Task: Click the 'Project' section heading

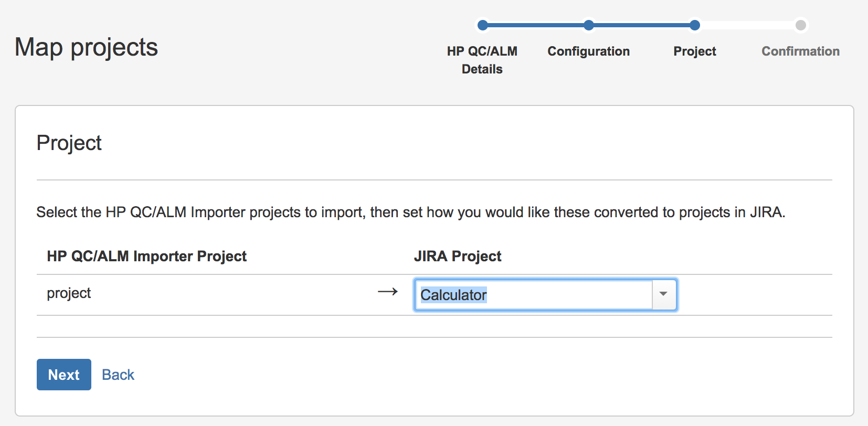Action: pos(69,143)
